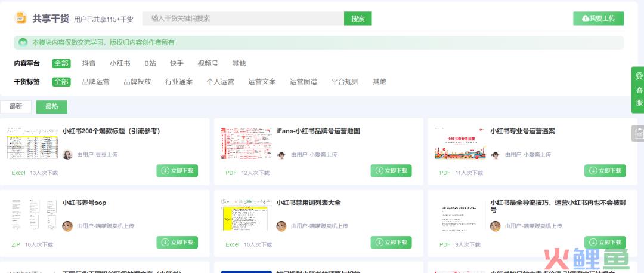This screenshot has height=273, width=644.
Task: Click 13人次下载 count text
Action: click(44, 173)
